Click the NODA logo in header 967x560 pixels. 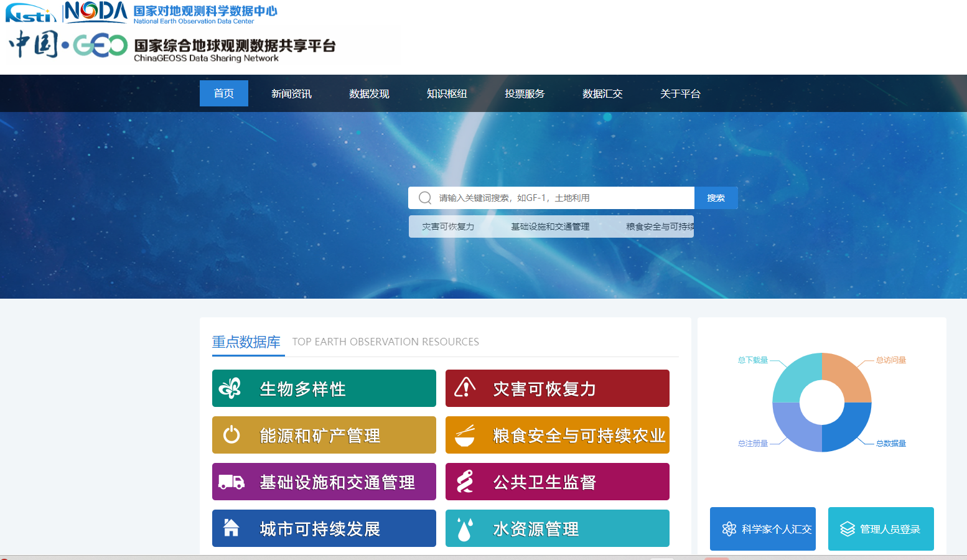pyautogui.click(x=95, y=12)
